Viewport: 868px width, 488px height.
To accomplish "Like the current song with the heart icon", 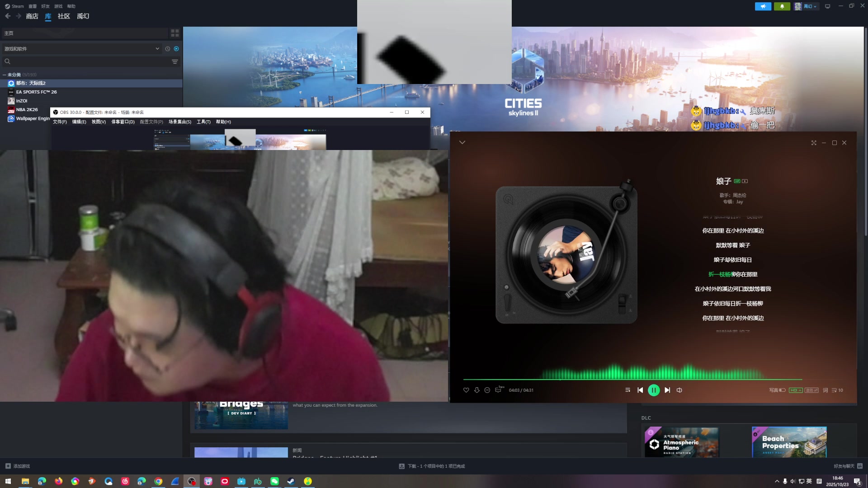I will [x=466, y=390].
